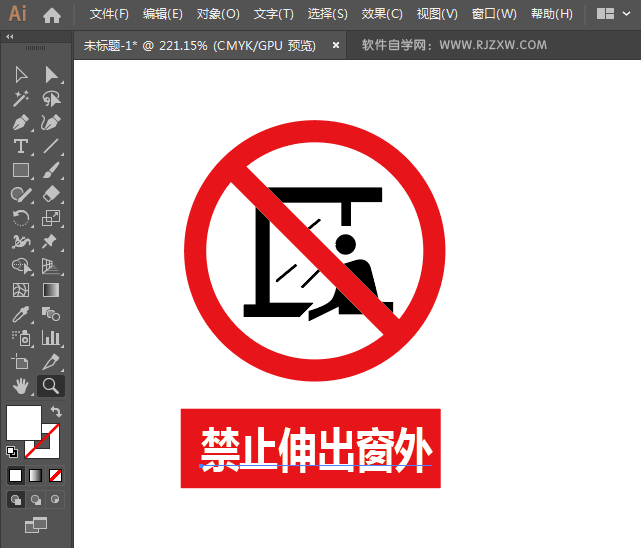The height and width of the screenshot is (548, 641).
Task: Activate the Zoom magnifier tool
Action: click(51, 386)
